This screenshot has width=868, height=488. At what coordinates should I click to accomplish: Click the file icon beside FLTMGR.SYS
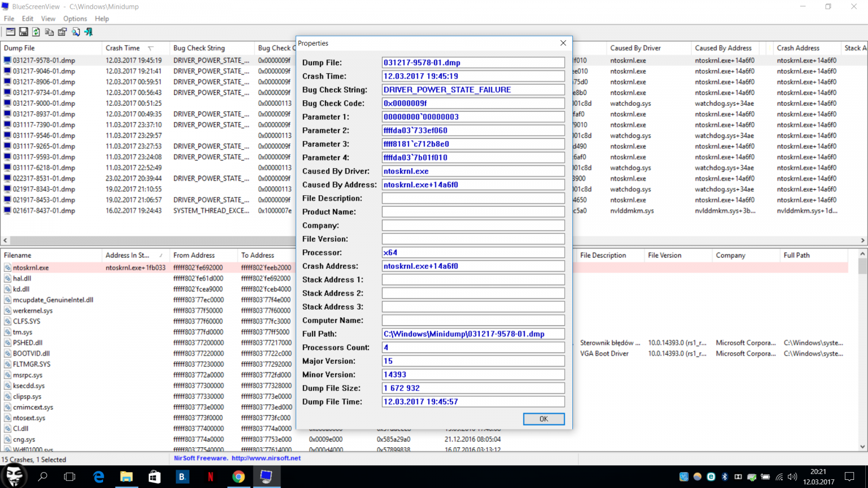[8, 364]
